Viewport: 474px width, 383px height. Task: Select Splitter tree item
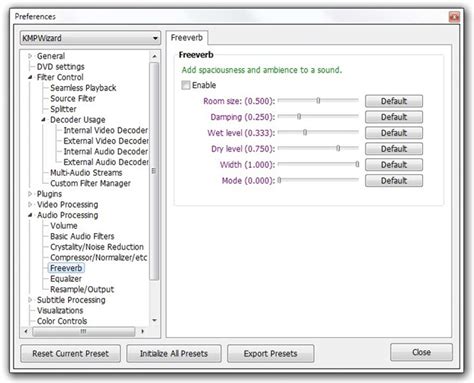(63, 109)
